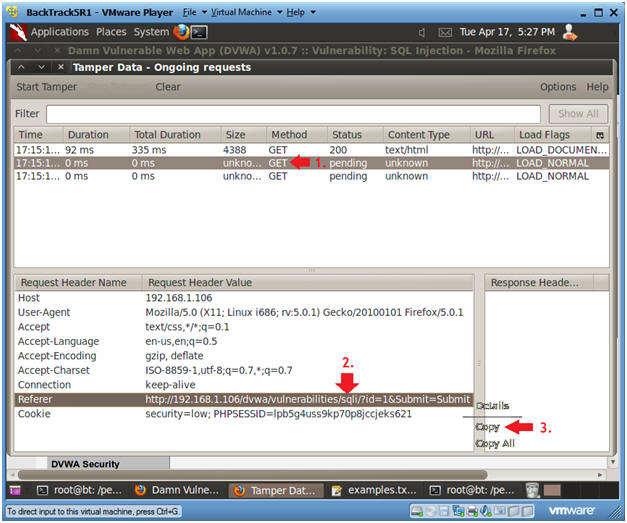
Task: Click the VMware Player title bar icon
Action: click(12, 12)
